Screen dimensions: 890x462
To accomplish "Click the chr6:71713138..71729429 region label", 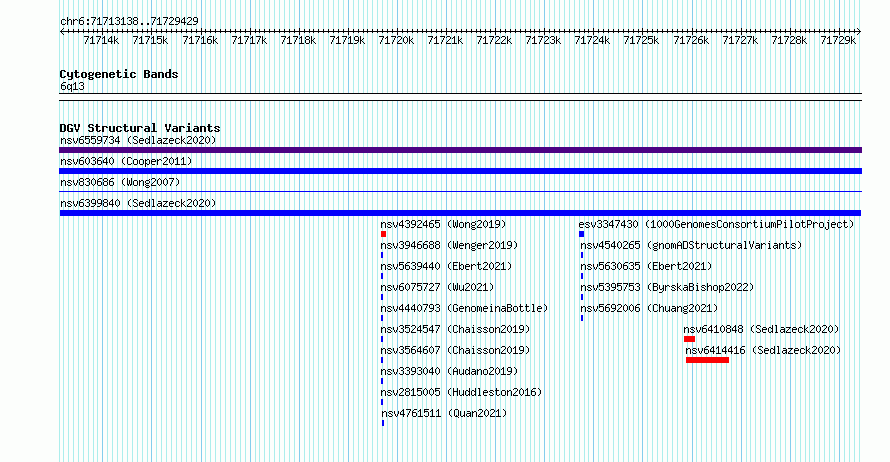I will [129, 21].
